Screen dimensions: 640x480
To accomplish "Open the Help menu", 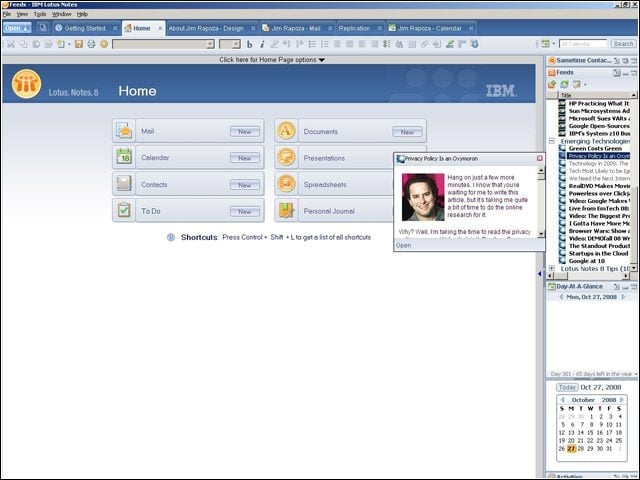I will tap(82, 14).
